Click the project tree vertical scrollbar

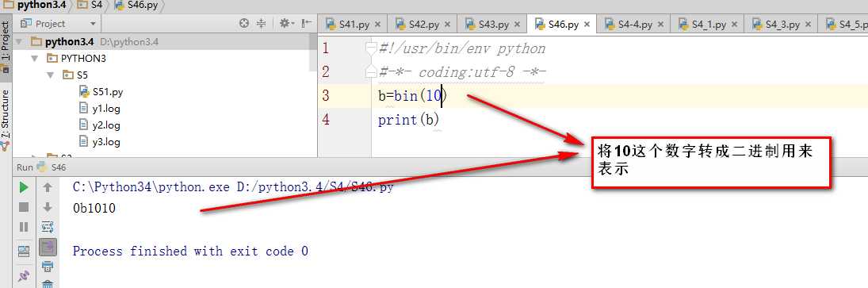[313, 52]
